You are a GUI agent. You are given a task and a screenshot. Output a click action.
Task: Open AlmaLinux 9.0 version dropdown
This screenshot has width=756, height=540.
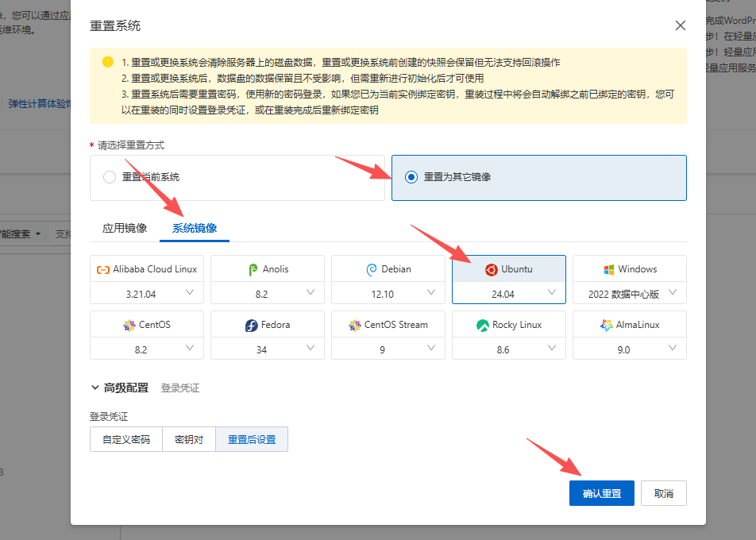(x=630, y=349)
